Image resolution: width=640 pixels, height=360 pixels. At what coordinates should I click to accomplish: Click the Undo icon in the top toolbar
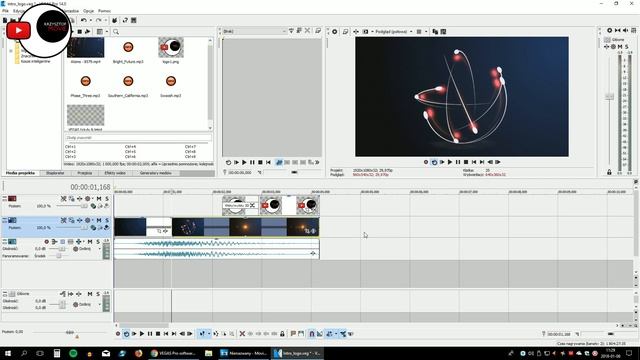click(84, 20)
